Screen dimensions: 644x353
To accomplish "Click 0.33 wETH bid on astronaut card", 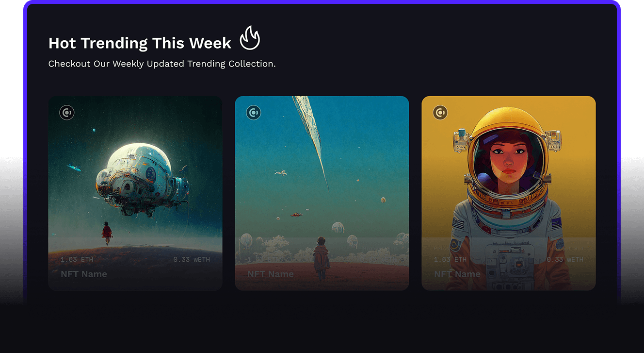I will tap(565, 259).
